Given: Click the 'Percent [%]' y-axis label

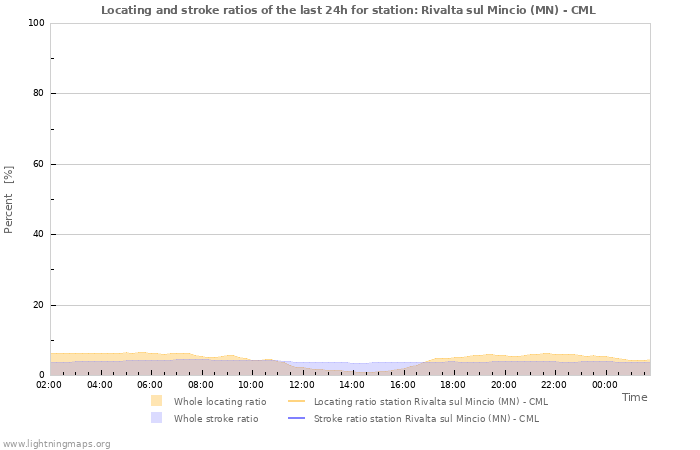Looking at the screenshot, I should (x=9, y=199).
